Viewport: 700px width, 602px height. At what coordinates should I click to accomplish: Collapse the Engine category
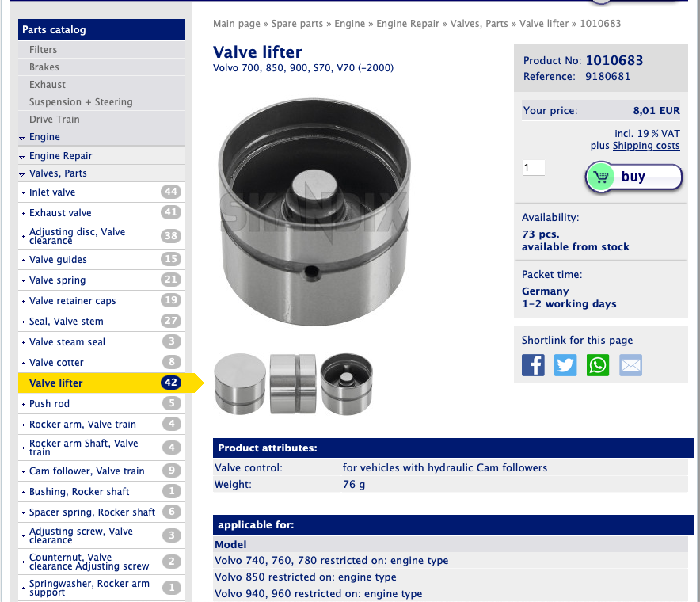click(x=44, y=137)
